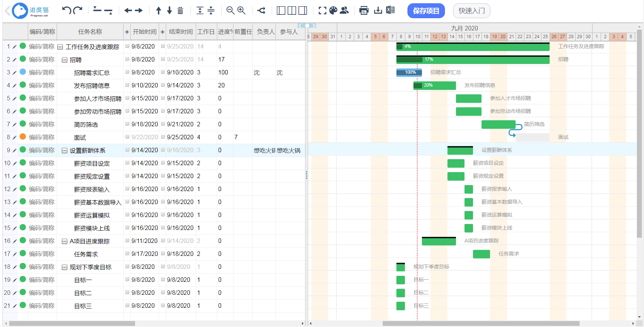Collapse the 规划下季度目标 group
The image size is (644, 327).
[x=64, y=267]
